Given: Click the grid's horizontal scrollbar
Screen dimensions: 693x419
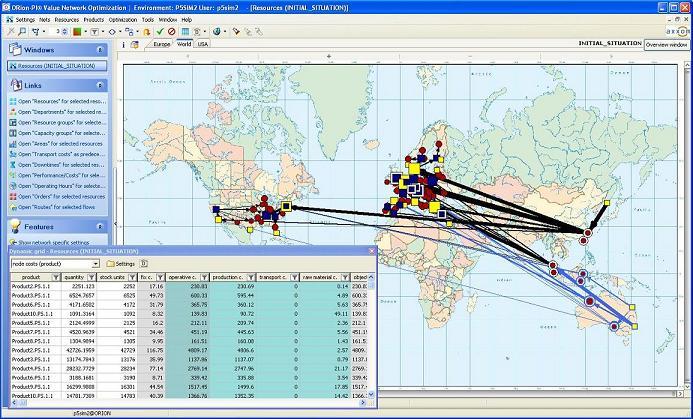Looking at the screenshot, I should tap(189, 403).
